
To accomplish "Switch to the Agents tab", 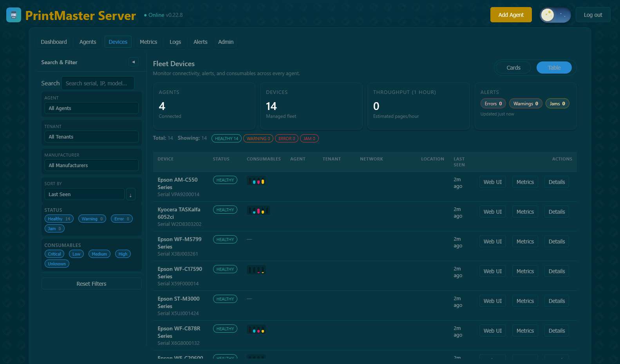I will (88, 42).
